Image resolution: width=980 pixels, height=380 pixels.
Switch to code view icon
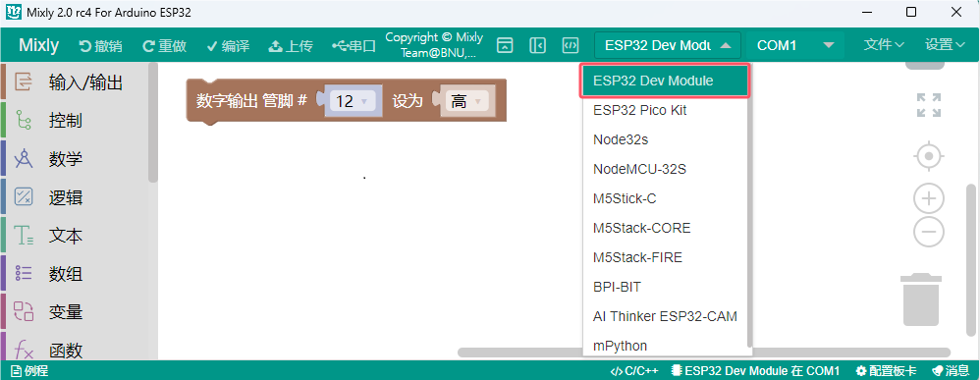pyautogui.click(x=570, y=45)
